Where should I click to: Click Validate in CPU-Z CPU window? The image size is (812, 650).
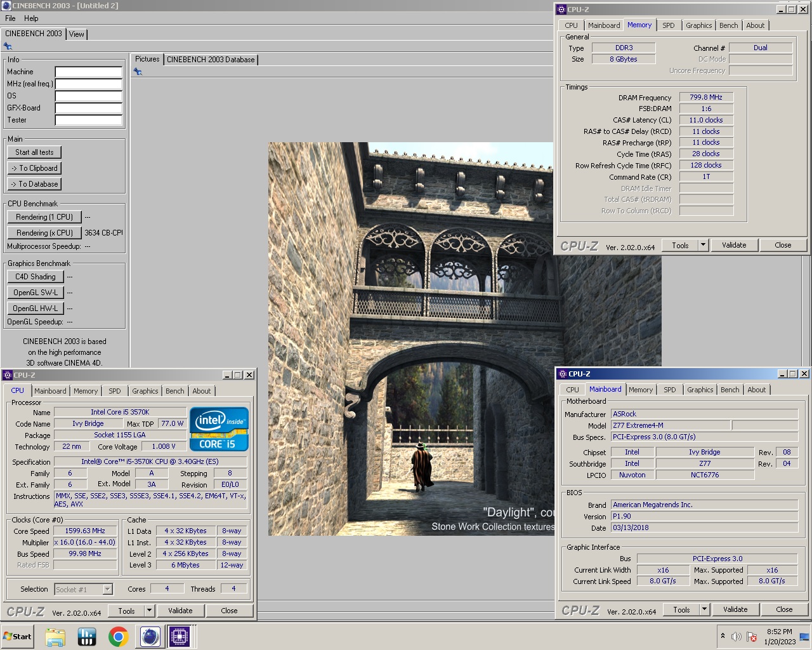(180, 611)
